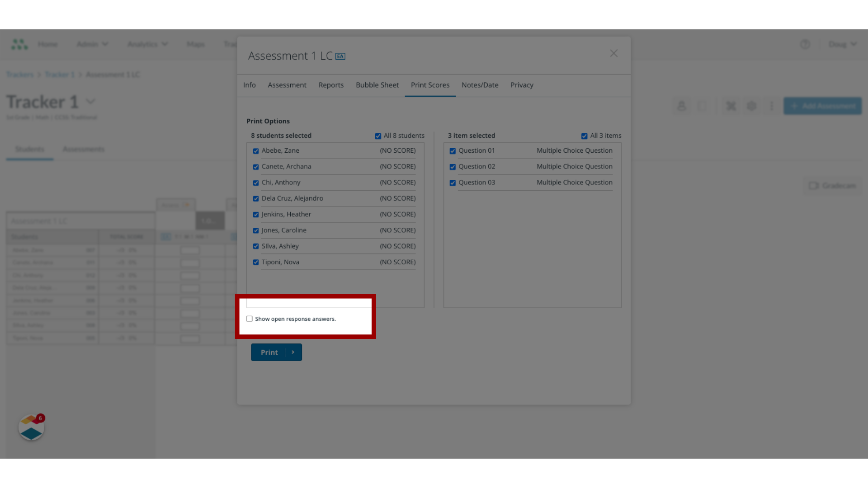Uncheck Question 01 item
Image resolution: width=868 pixels, height=488 pixels.
[x=453, y=151]
